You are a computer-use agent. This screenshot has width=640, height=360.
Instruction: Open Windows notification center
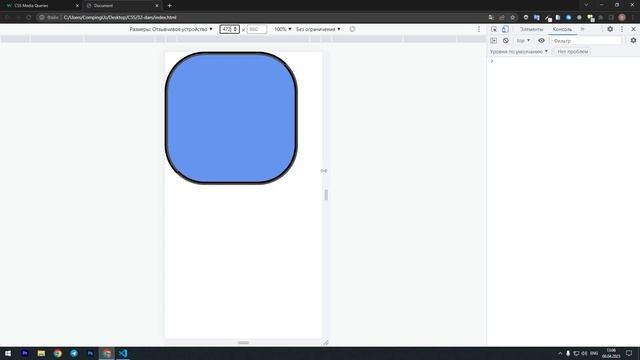click(629, 353)
